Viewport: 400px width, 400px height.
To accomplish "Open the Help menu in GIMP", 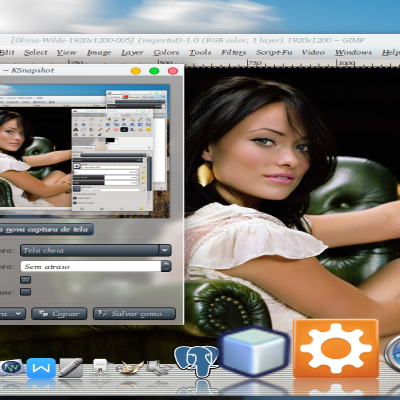I will point(391,52).
